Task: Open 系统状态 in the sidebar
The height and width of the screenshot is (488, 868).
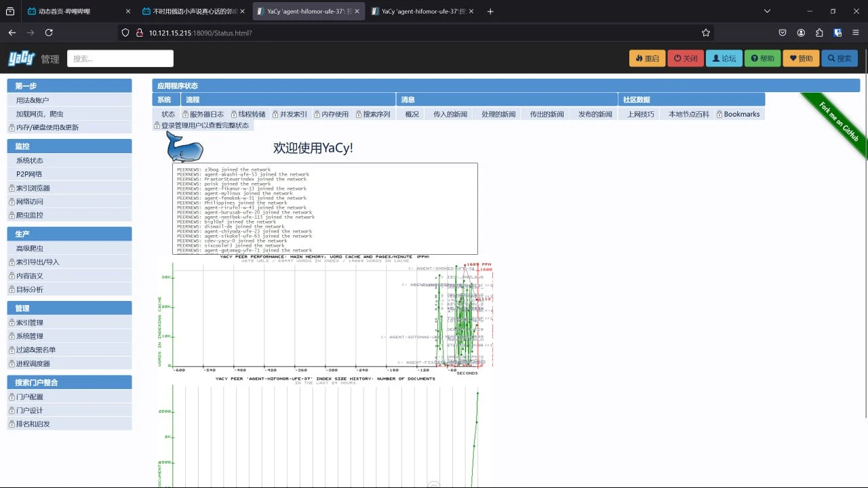Action: click(69, 161)
